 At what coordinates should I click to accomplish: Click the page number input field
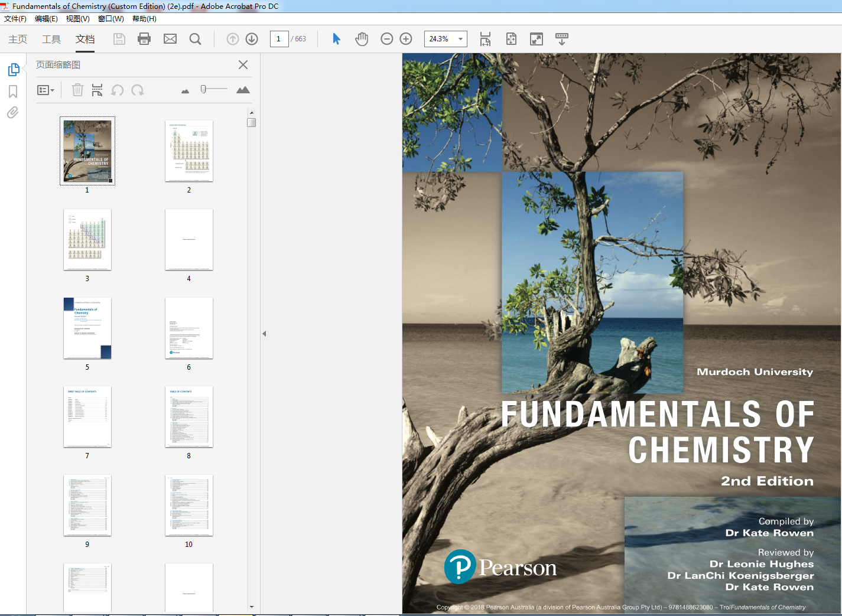(x=279, y=39)
